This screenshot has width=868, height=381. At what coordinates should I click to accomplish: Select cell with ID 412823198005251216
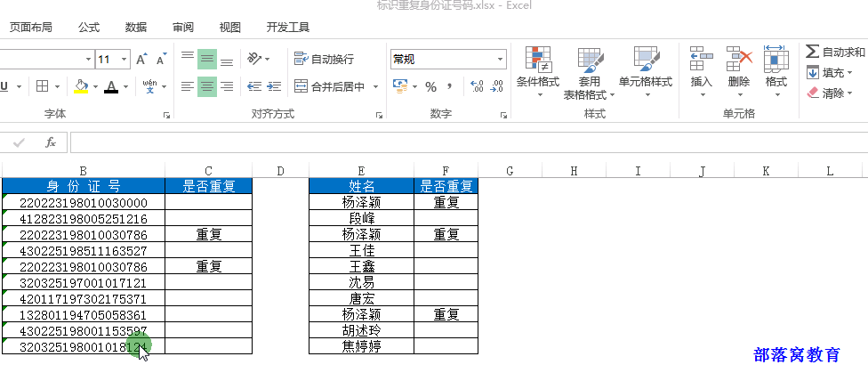[x=83, y=219]
